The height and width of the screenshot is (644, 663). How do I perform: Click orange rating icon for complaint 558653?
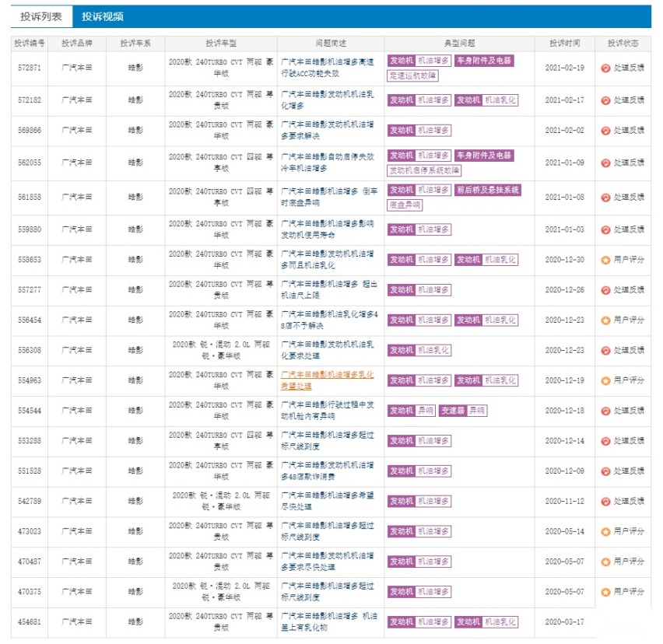[605, 260]
